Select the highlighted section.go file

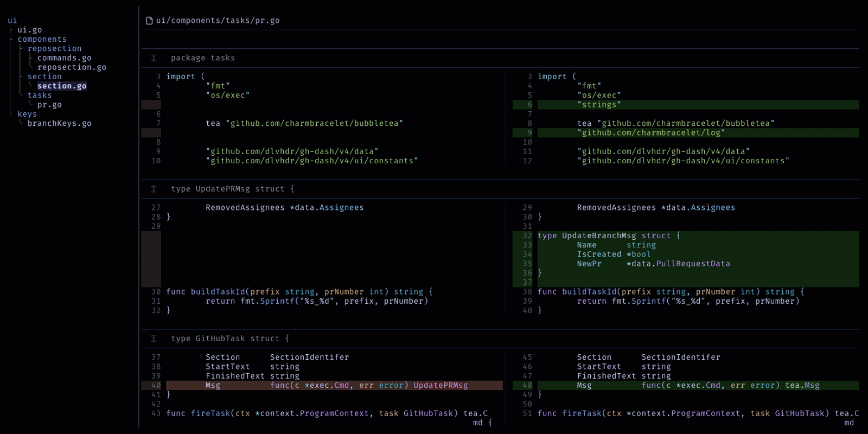point(62,86)
